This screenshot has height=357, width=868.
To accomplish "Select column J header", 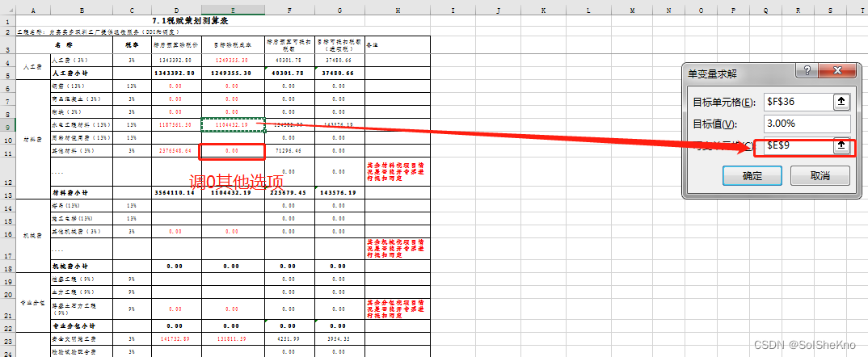I will point(498,10).
